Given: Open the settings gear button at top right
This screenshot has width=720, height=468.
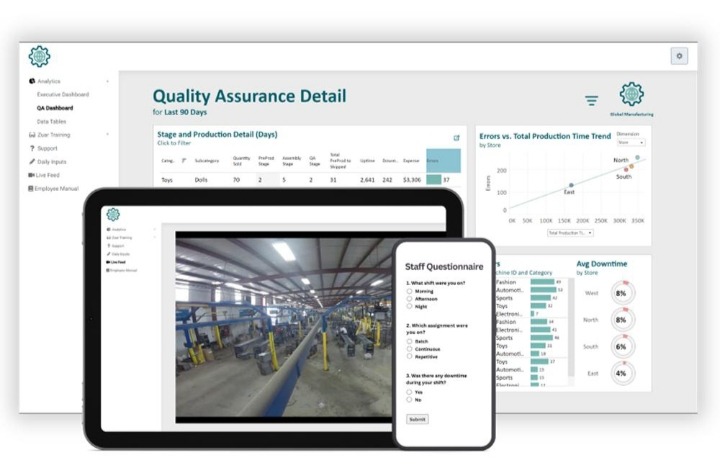Looking at the screenshot, I should click(679, 56).
